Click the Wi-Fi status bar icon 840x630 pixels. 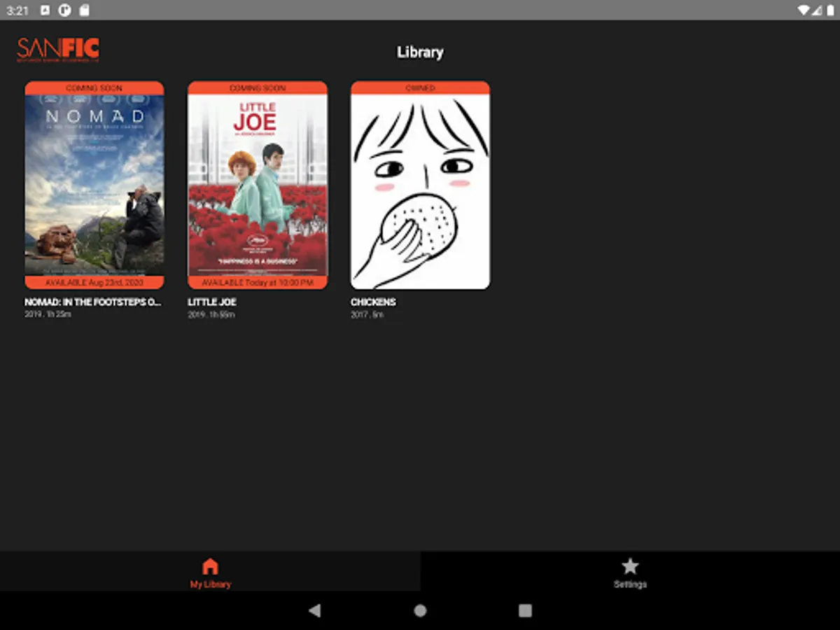click(802, 10)
